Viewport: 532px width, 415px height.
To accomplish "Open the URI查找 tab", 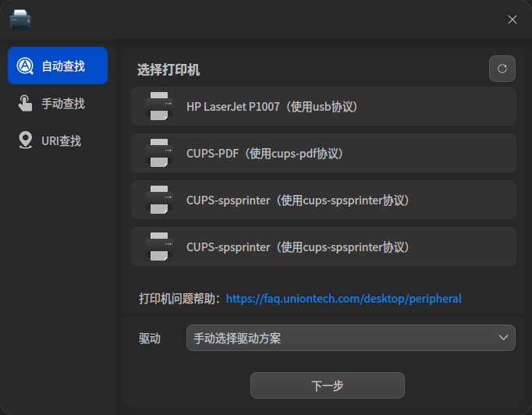I will [x=58, y=140].
